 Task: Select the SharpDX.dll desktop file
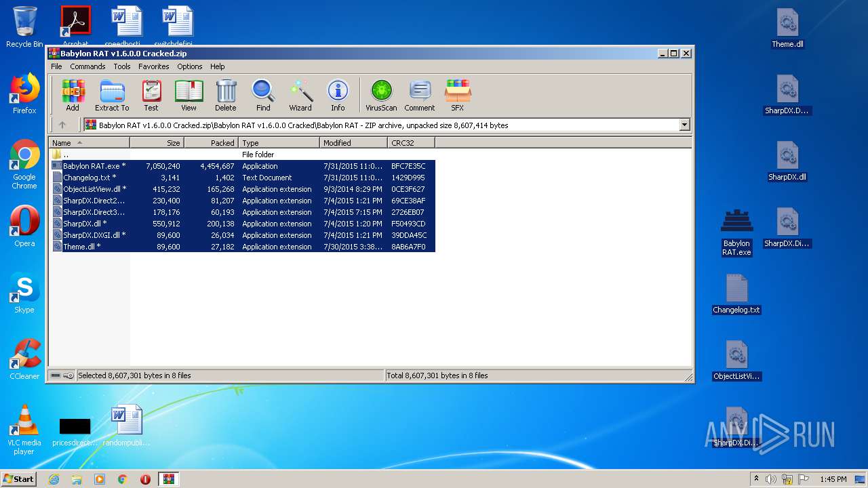pyautogui.click(x=787, y=161)
